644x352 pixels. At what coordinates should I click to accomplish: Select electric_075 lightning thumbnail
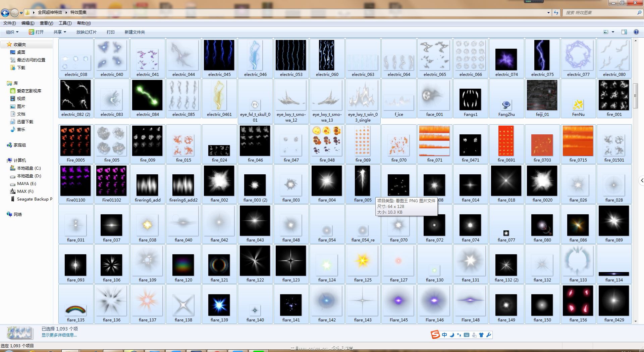click(542, 58)
